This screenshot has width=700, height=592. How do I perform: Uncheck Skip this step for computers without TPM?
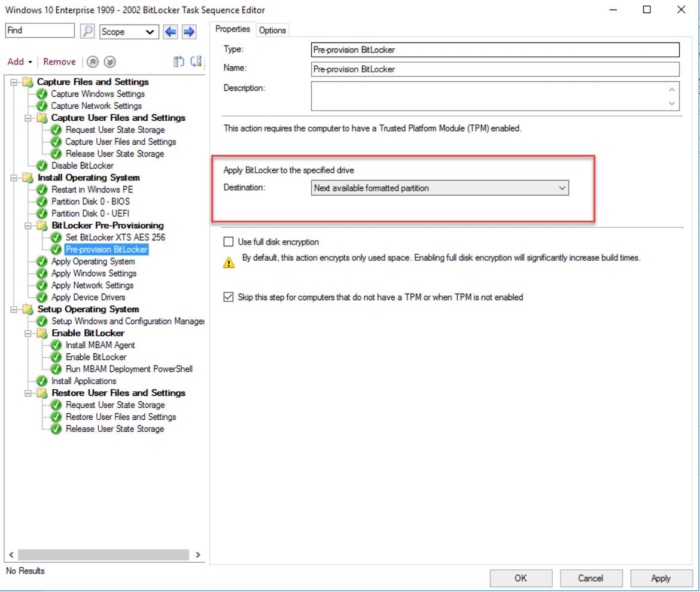[x=229, y=297]
